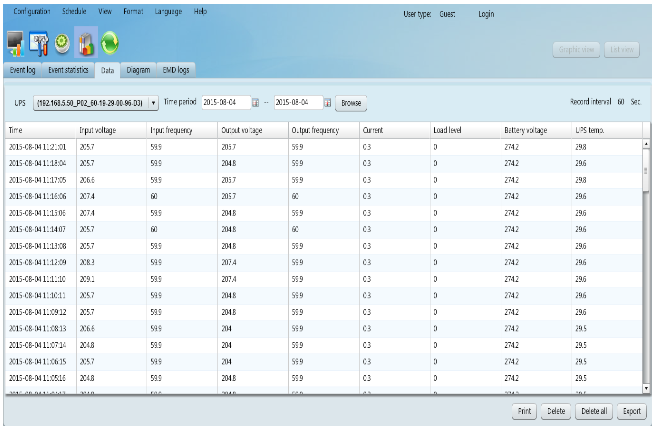Select the bar chart data icon
Image resolution: width=656 pixels, height=430 pixels.
(86, 42)
